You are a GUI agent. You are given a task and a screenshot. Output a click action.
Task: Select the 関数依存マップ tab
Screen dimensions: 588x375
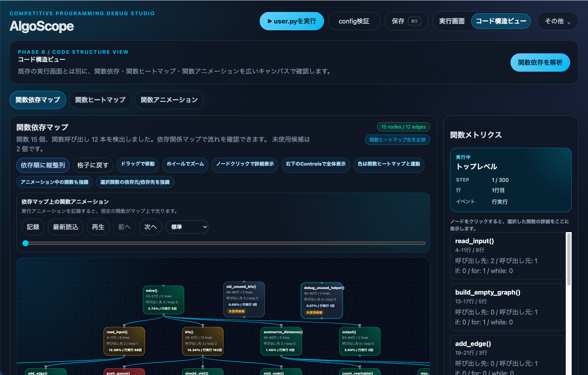[38, 100]
